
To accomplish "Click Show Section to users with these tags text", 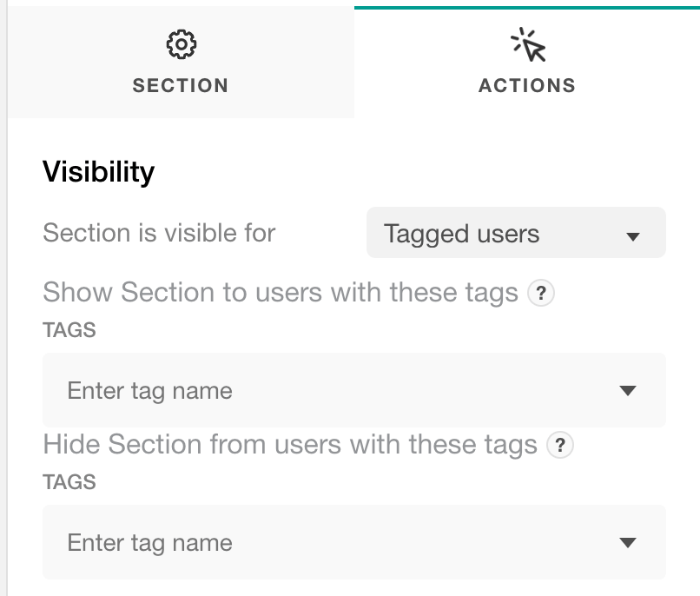I will (x=281, y=293).
